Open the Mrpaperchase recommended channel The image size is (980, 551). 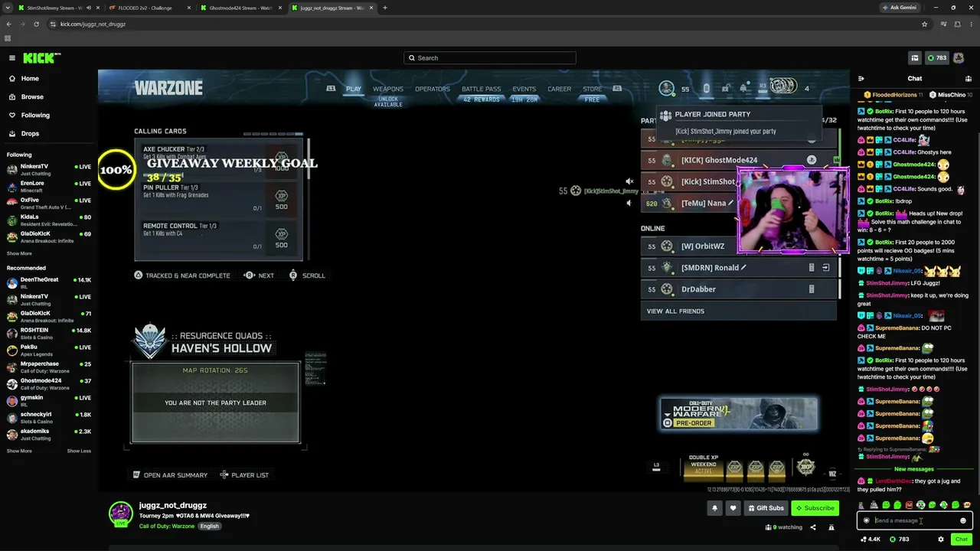coord(48,367)
